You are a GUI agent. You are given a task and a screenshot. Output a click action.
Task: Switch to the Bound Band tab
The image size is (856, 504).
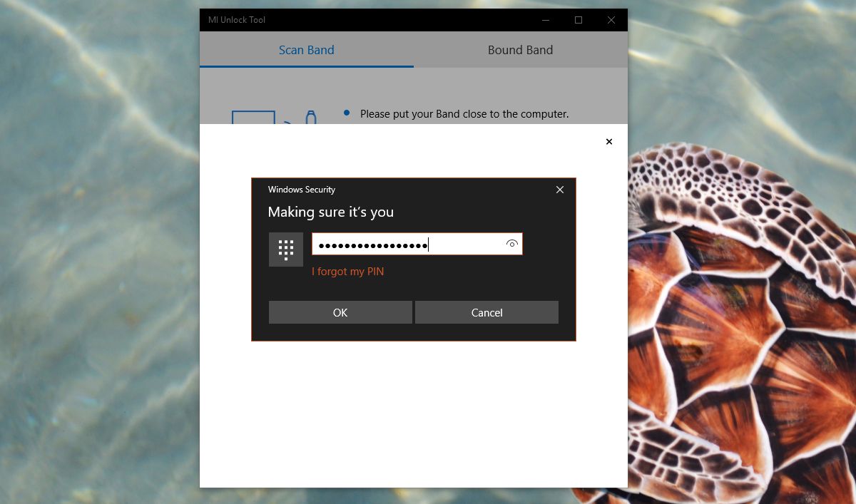click(521, 50)
